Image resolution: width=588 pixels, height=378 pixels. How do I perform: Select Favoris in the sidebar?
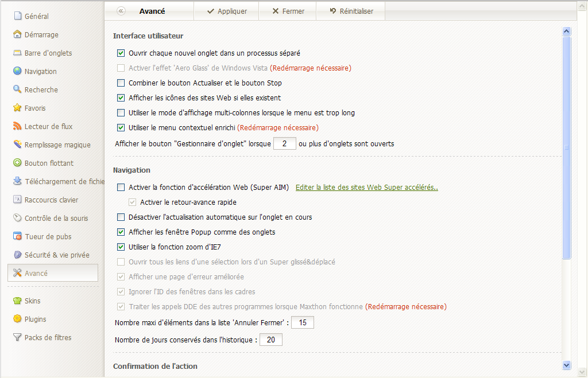(35, 108)
